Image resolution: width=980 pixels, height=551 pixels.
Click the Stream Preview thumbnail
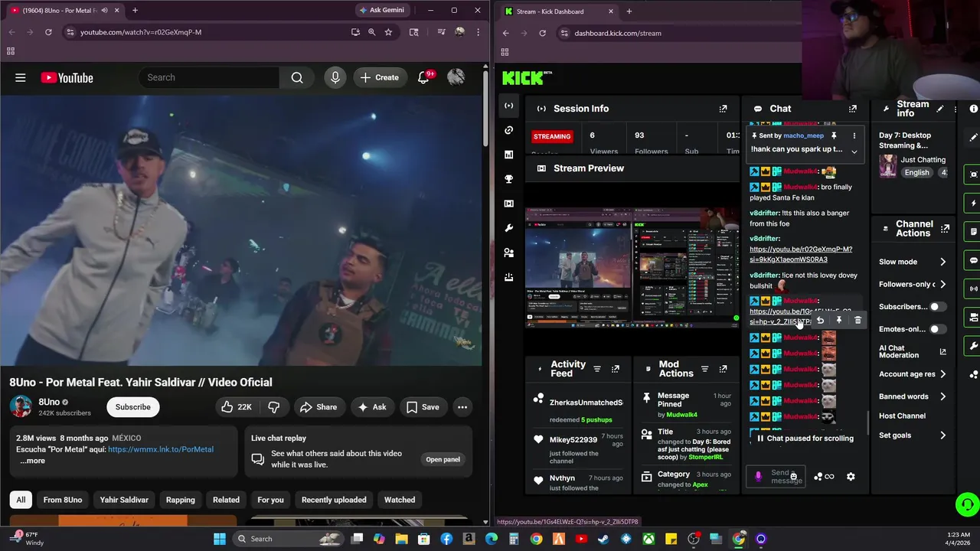point(632,268)
